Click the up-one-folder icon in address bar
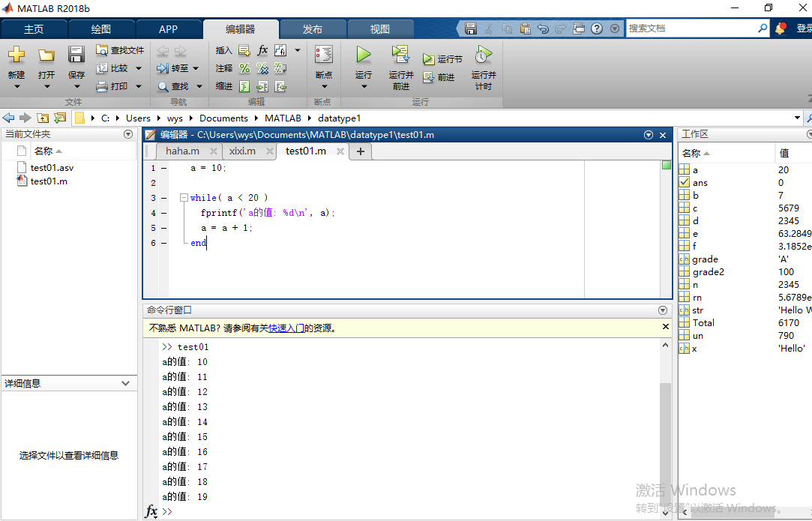The image size is (812, 521). coord(43,118)
